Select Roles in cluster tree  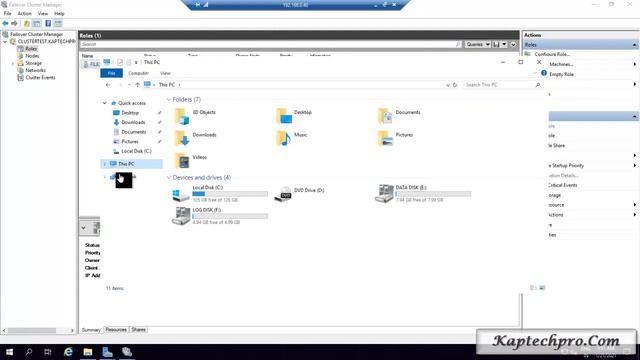tap(31, 49)
